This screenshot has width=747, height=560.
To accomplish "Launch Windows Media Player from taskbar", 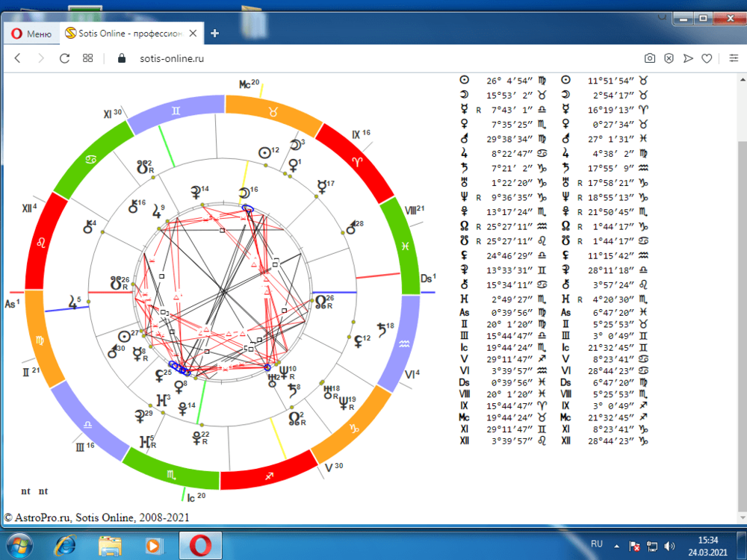I will [153, 546].
